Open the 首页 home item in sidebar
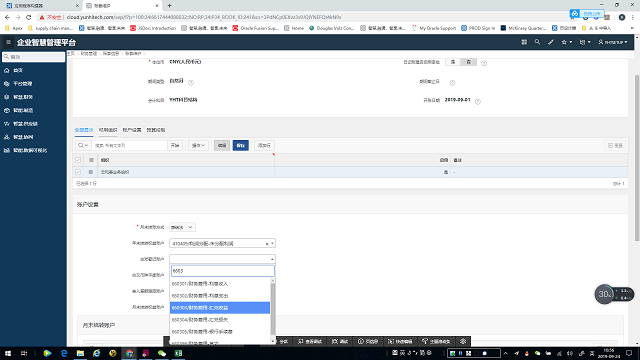Image resolution: width=640 pixels, height=360 pixels. click(18, 71)
